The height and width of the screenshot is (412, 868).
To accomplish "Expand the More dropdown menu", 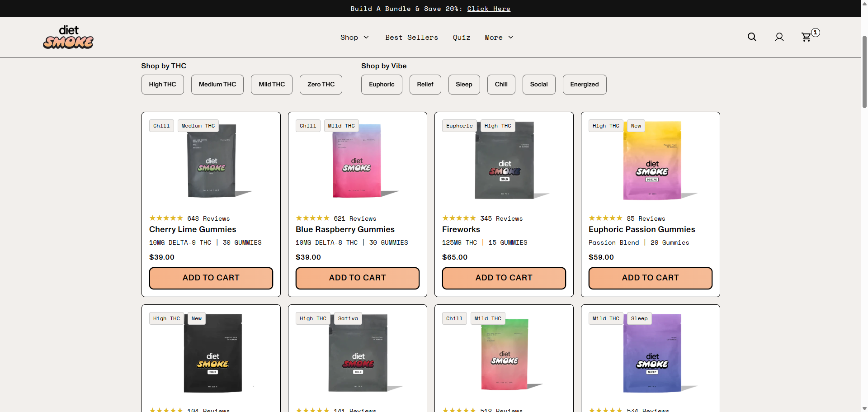I will pos(499,38).
